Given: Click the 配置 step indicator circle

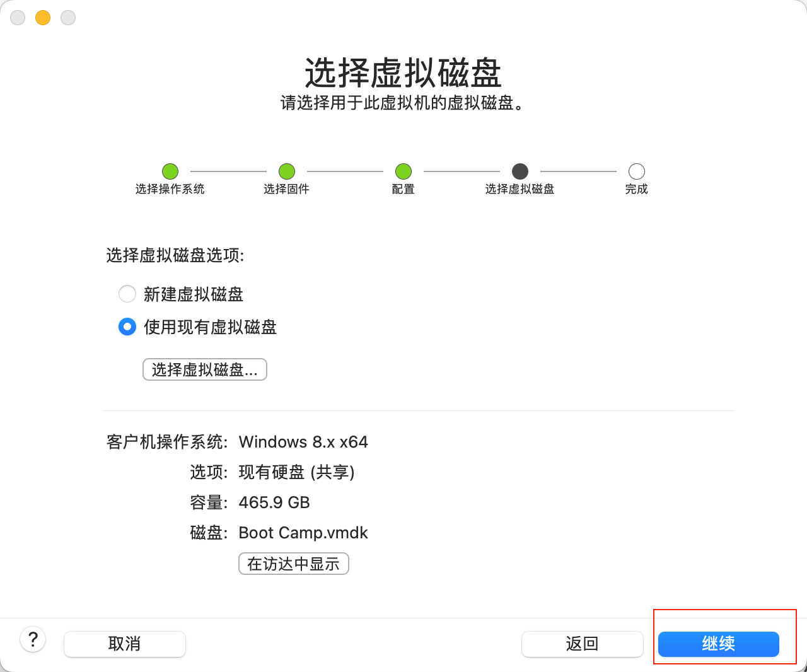Looking at the screenshot, I should coord(403,171).
